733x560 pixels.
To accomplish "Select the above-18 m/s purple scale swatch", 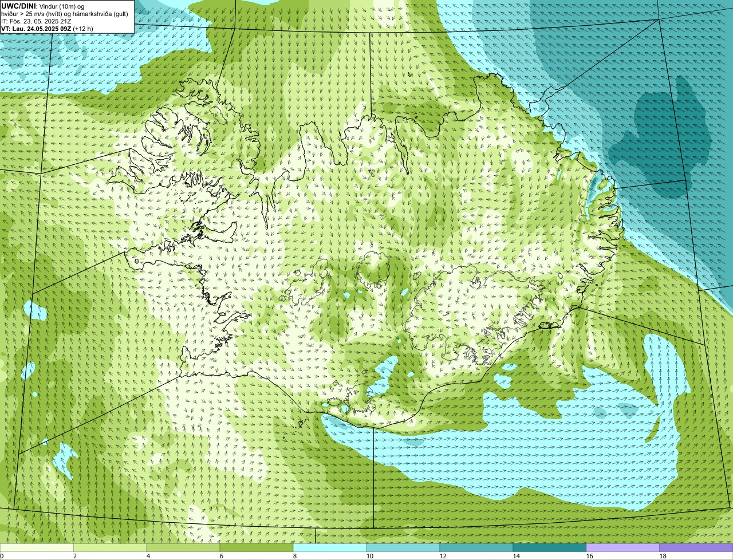I will (696, 547).
